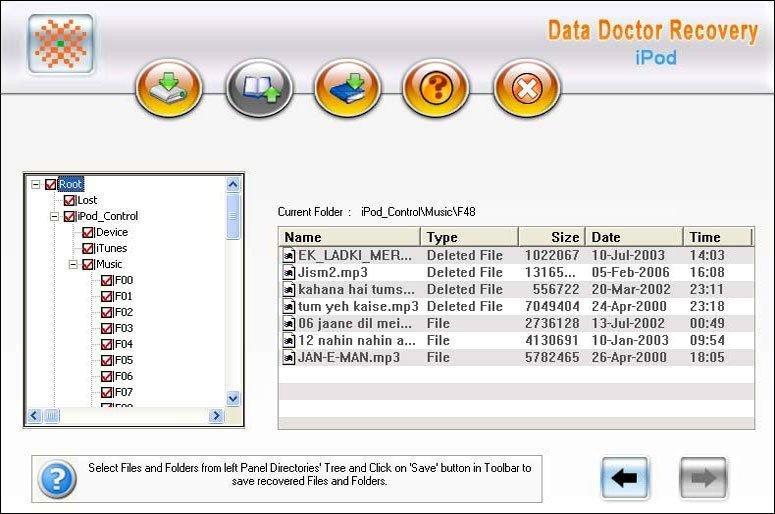Click file icon beside 12 nahin nahin a...

click(x=289, y=341)
